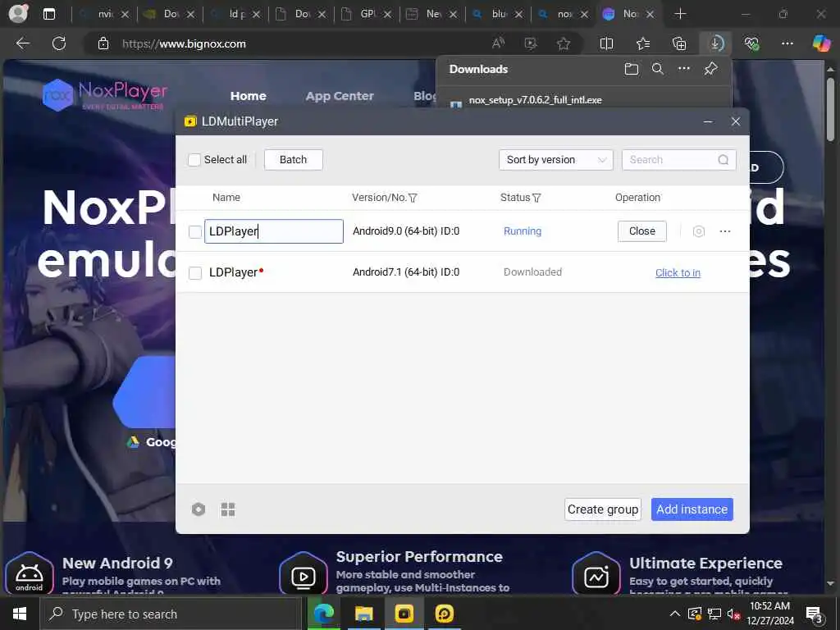Click Add instance button
The height and width of the screenshot is (630, 840).
(692, 509)
